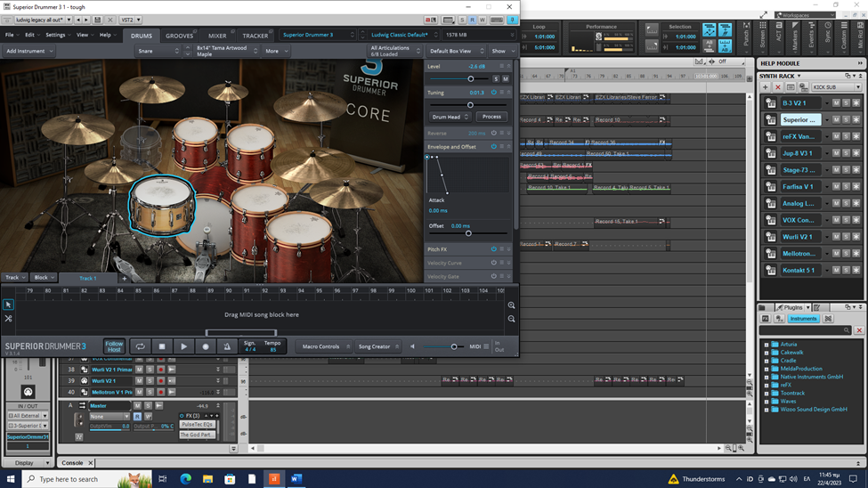868x488 pixels.
Task: Adjust the Offset slider knob
Action: coord(468,233)
